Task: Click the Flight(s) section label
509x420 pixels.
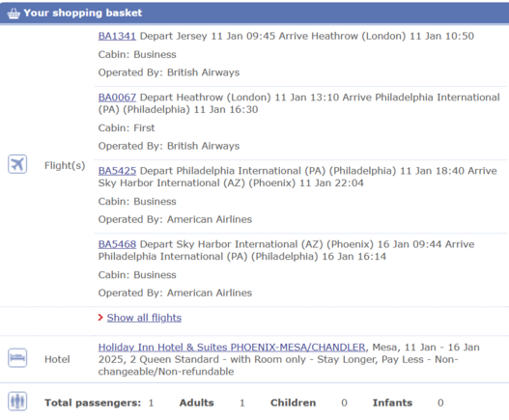Action: tap(65, 165)
